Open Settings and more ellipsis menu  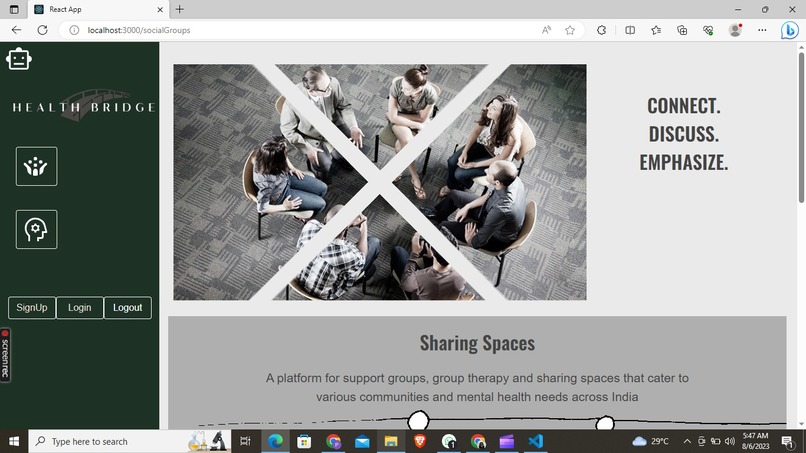click(762, 30)
